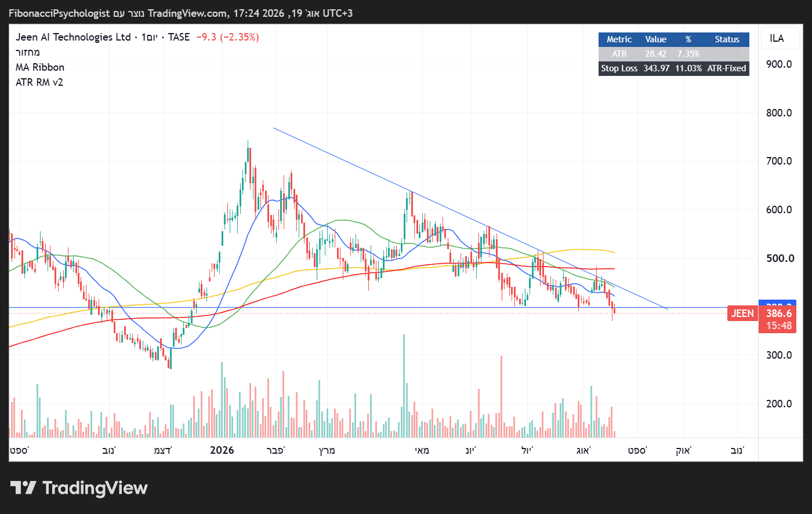Screen dimensions: 812x514
Task: Select the ATR RM v2 indicator label
Action: pos(39,82)
